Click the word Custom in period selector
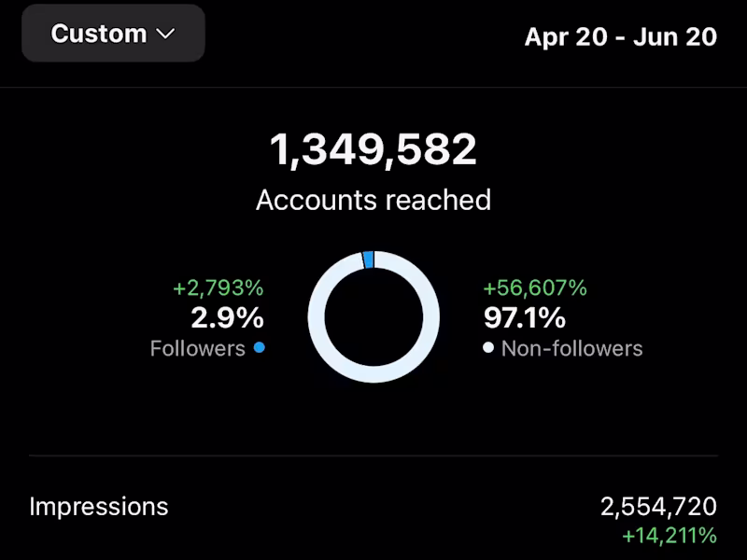 [x=98, y=34]
